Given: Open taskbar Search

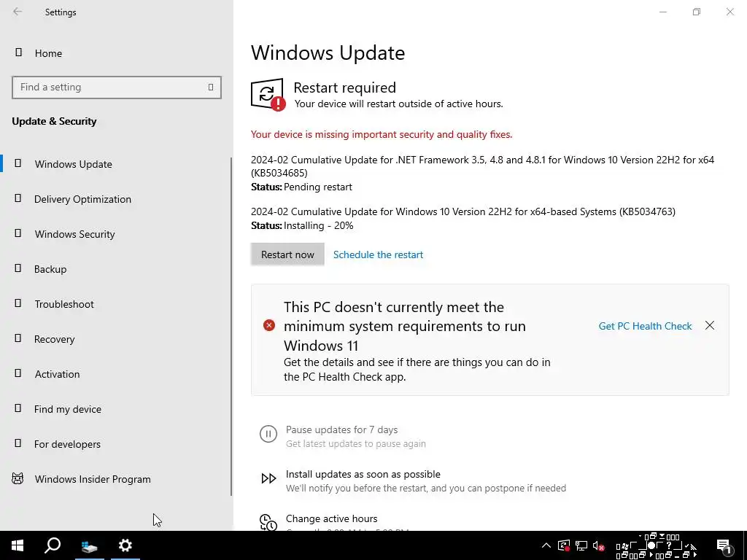Looking at the screenshot, I should tap(53, 545).
